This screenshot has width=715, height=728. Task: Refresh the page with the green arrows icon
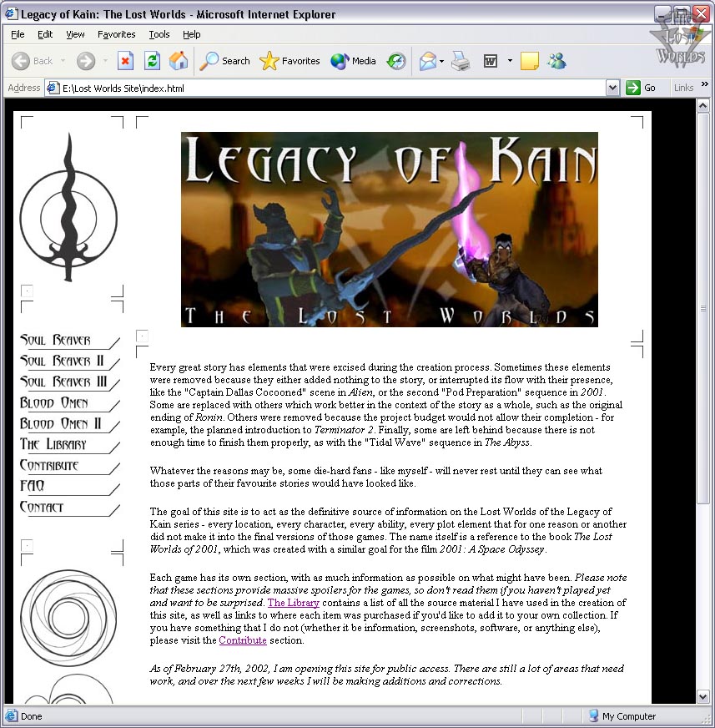point(152,61)
